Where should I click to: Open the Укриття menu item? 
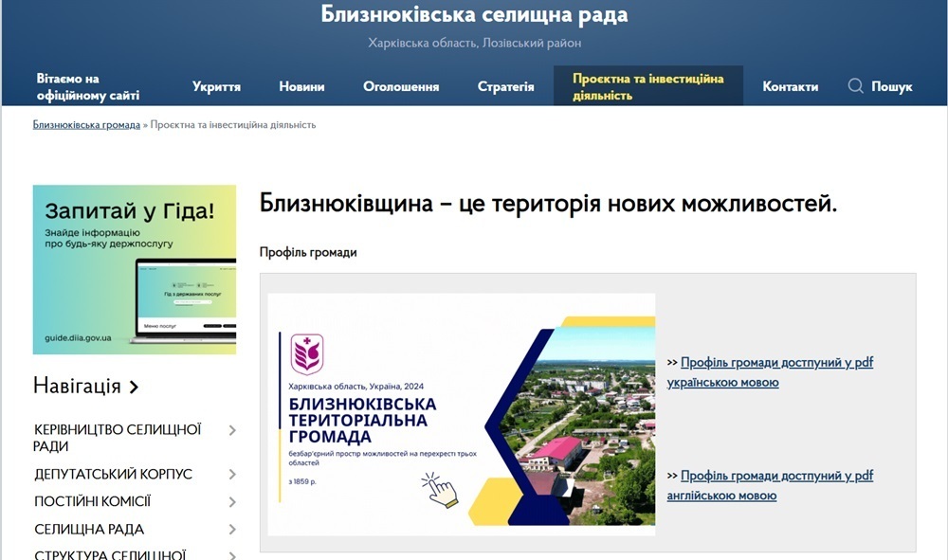coord(216,86)
